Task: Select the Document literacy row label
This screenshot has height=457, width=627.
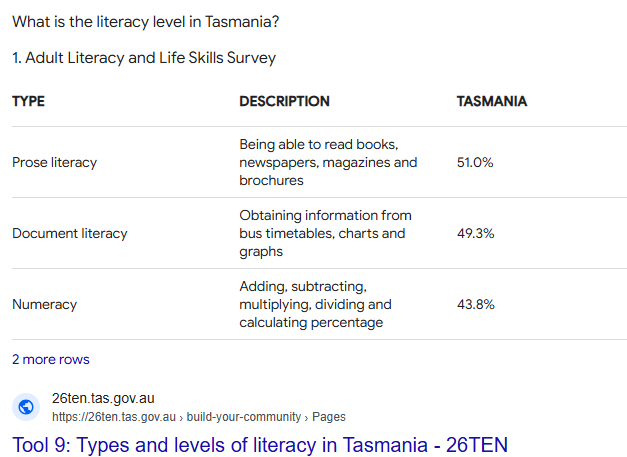Action: point(70,233)
